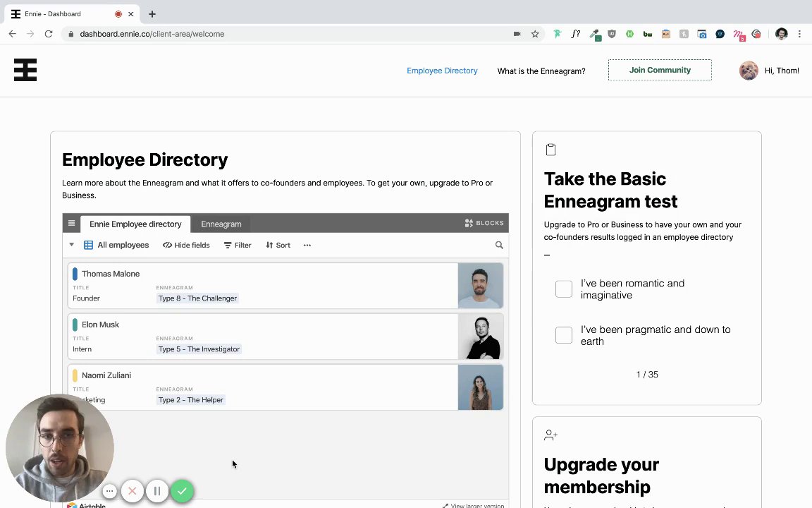Click the f? extension icon in toolbar

tap(576, 34)
